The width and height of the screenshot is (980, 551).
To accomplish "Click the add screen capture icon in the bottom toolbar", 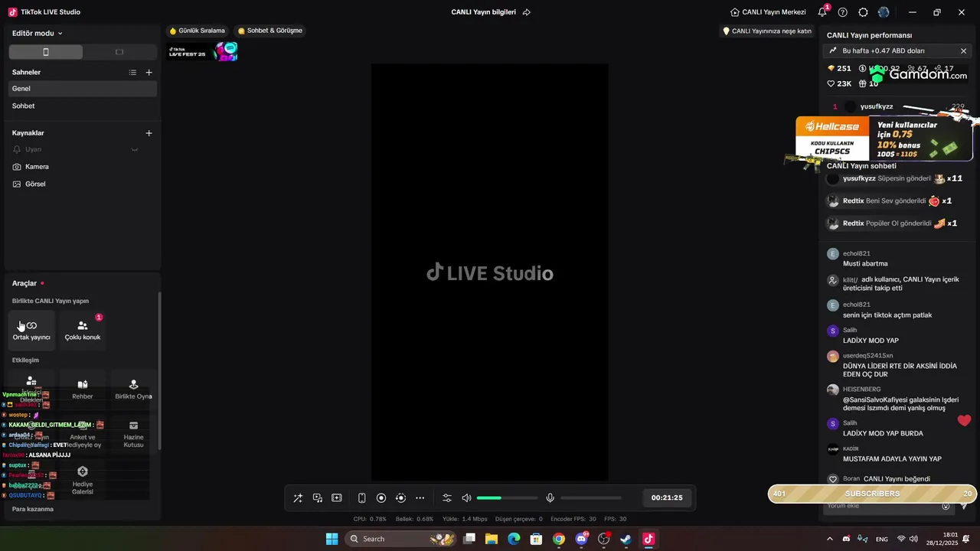I will tap(337, 498).
